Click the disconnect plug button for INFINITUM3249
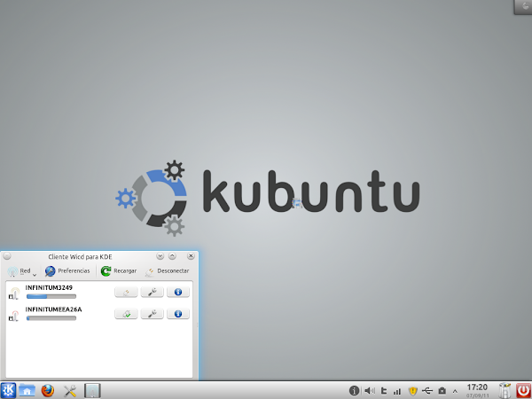The image size is (532, 399). point(126,292)
